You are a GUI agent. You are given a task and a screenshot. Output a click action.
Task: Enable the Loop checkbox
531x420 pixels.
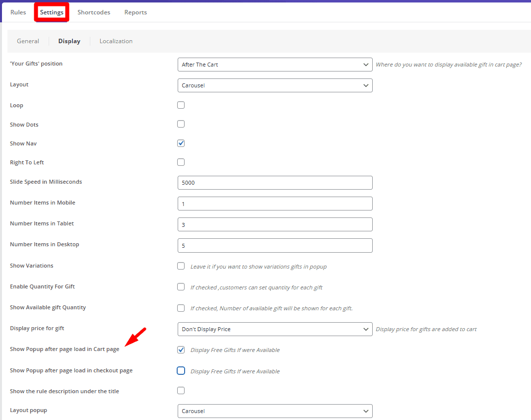181,105
